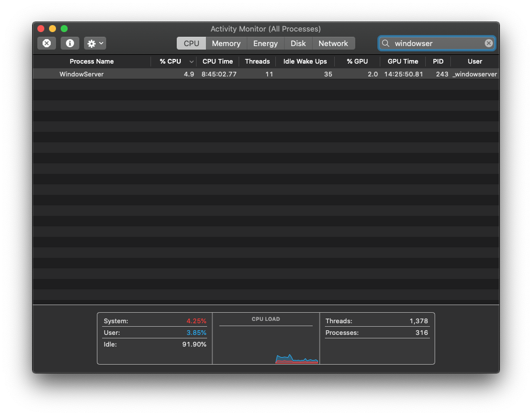
Task: Select the CPU tab
Action: pyautogui.click(x=191, y=43)
